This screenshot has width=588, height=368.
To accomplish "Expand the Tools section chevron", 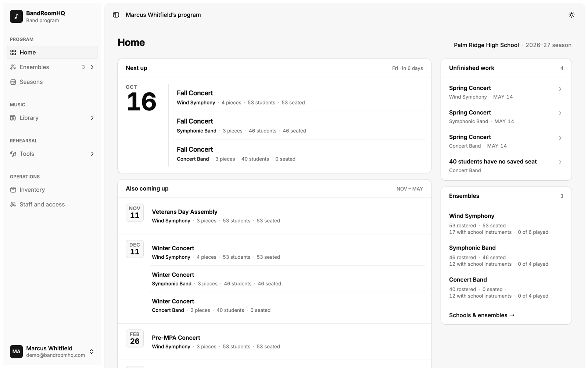I will pos(92,154).
